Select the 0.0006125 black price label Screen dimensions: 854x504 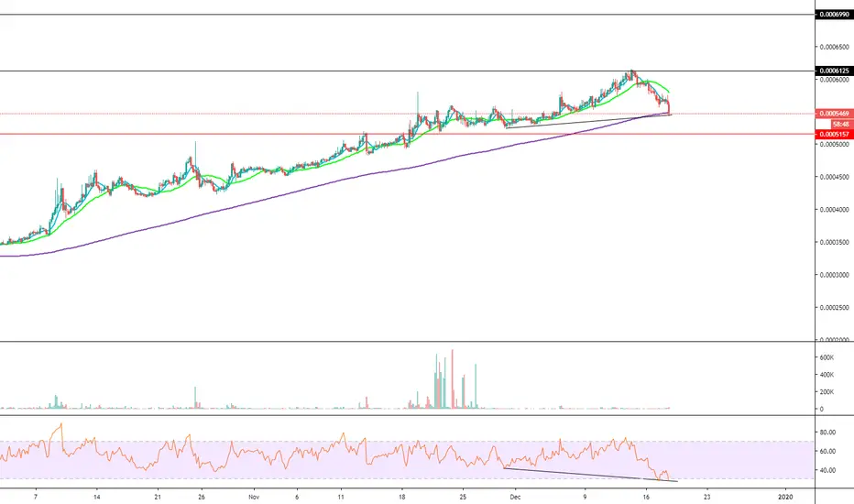point(835,71)
